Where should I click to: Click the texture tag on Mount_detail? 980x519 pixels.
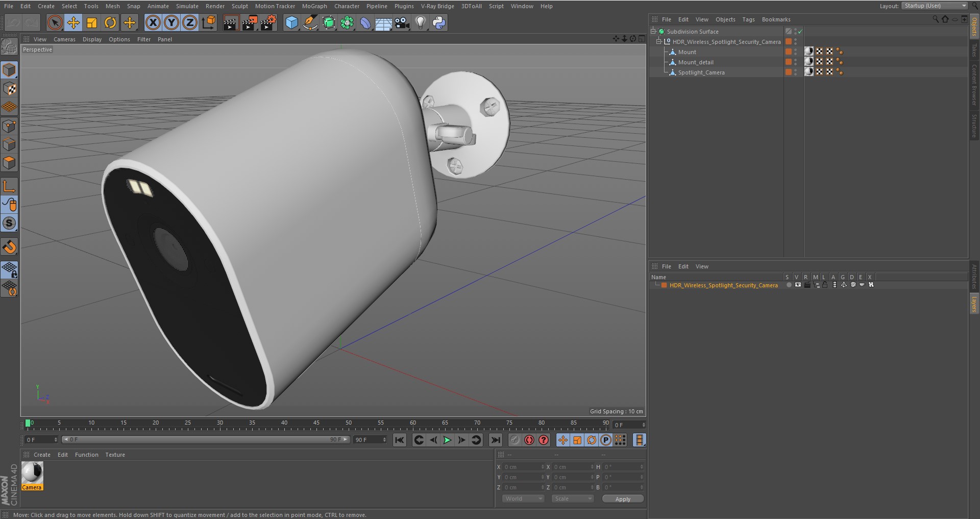[809, 62]
